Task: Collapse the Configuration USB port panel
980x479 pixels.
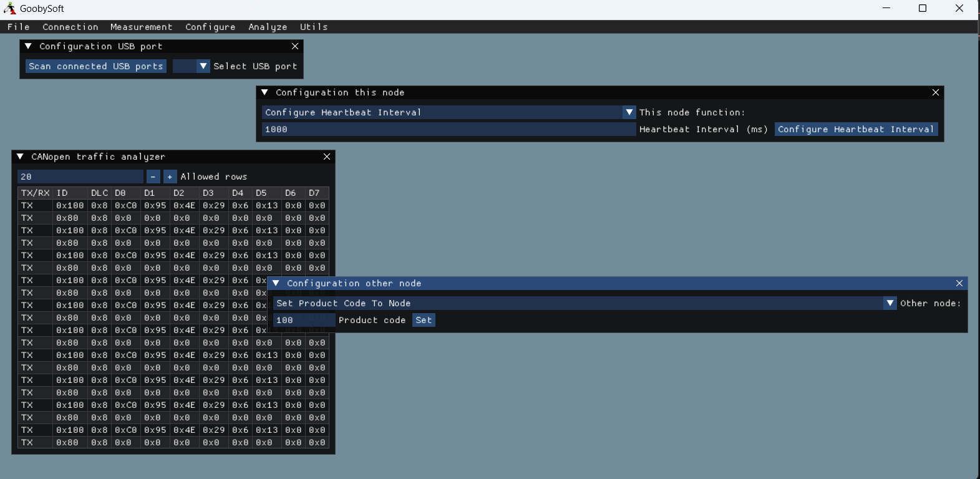Action: (28, 46)
